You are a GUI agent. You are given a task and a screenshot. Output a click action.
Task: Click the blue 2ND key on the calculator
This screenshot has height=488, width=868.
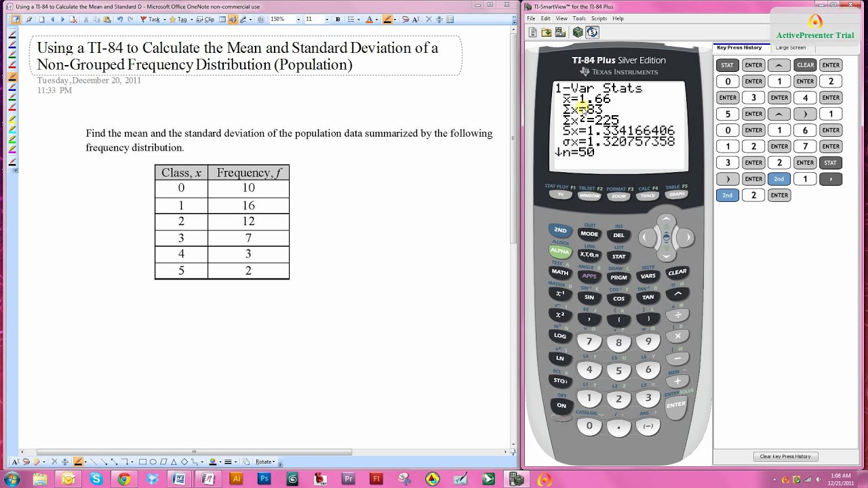(560, 230)
